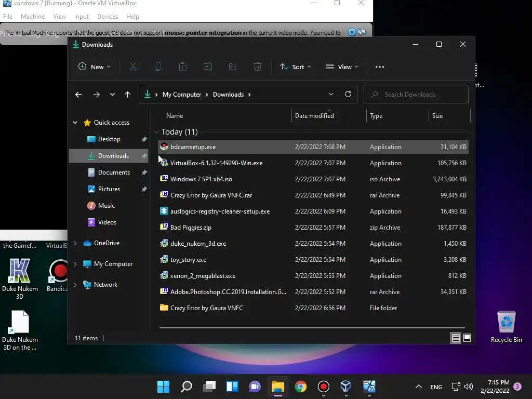The image size is (532, 399).
Task: Open VirtualBox Machine menu
Action: [33, 16]
